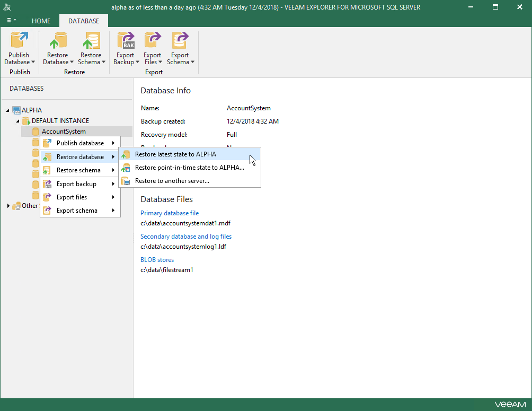Click the Export files context menu icon

tap(47, 197)
